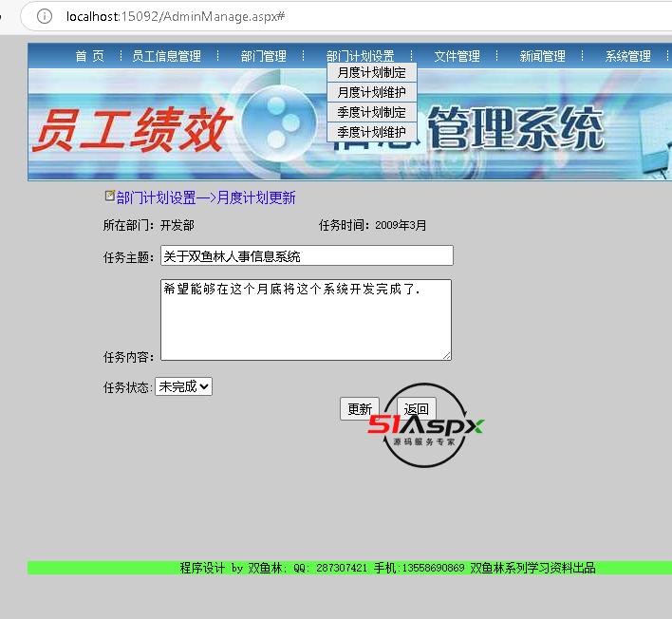Click the 2009年3月 task time text
Screen dimensions: 672x619
click(x=401, y=225)
